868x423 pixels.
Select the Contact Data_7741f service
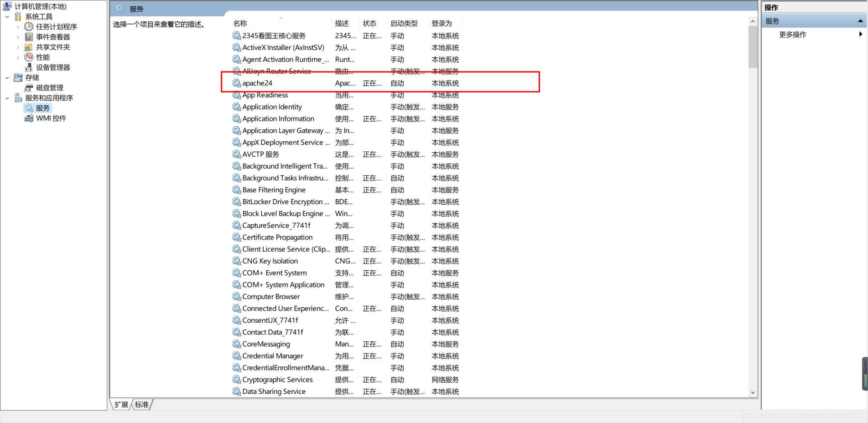(346, 332)
